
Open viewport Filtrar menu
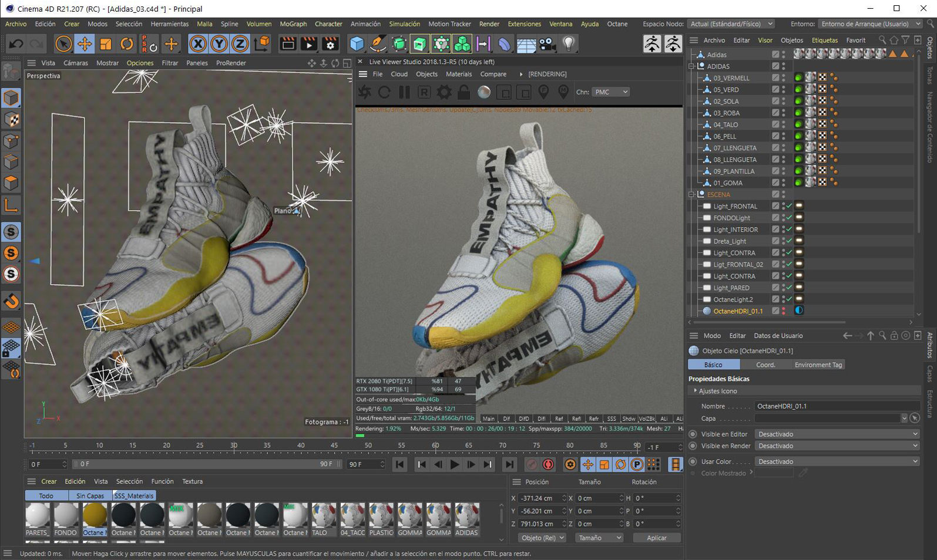click(x=170, y=63)
